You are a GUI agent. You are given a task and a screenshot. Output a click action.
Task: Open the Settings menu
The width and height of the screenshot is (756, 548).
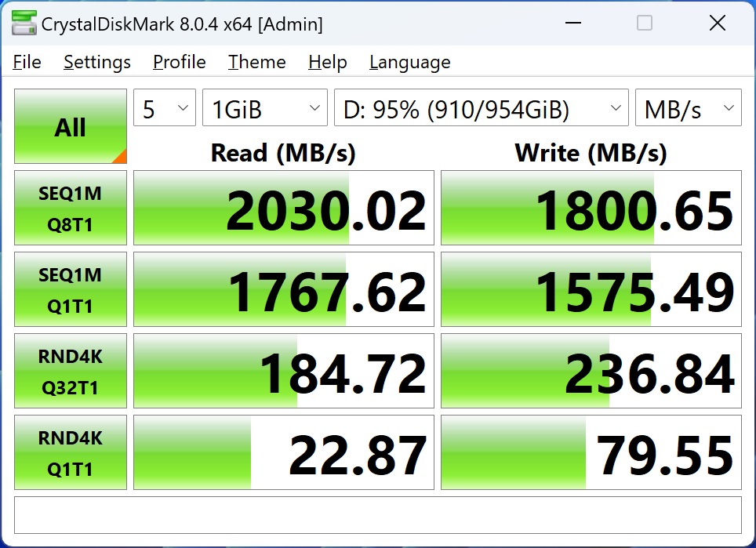[x=97, y=62]
